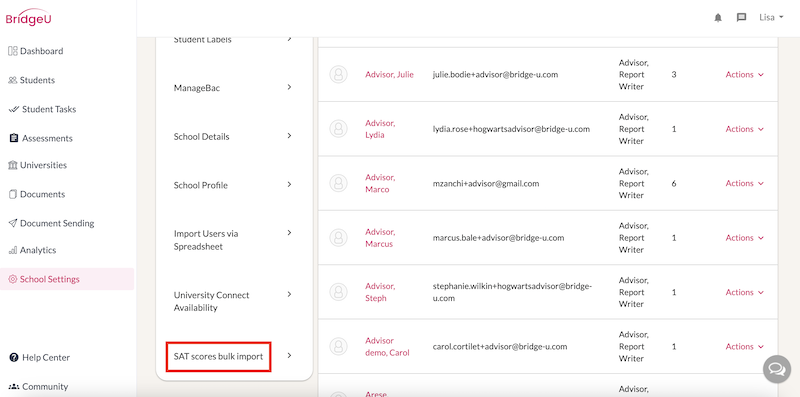Click the Help Center question icon

14,358
